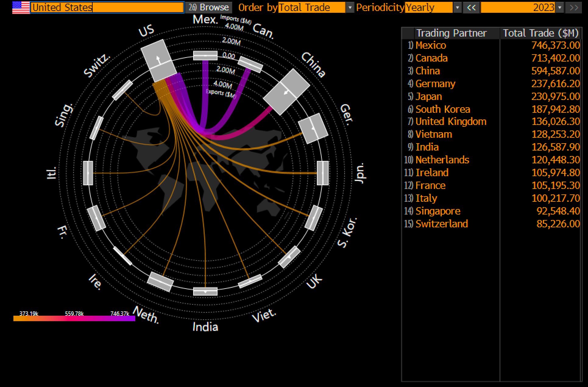The image size is (588, 387).
Task: Click the US node block on chord diagram
Action: (x=159, y=60)
